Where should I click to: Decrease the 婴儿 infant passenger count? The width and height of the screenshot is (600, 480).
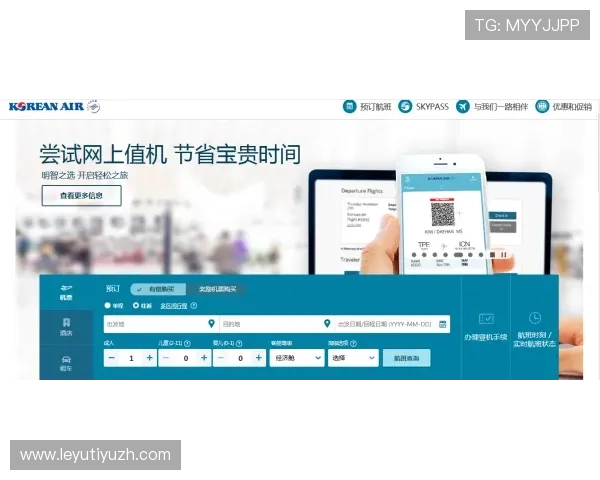[221, 358]
